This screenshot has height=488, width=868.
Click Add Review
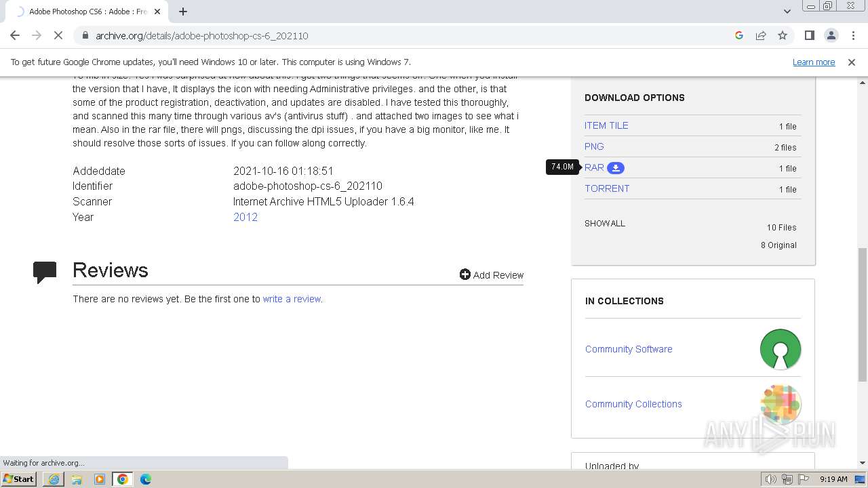(492, 274)
